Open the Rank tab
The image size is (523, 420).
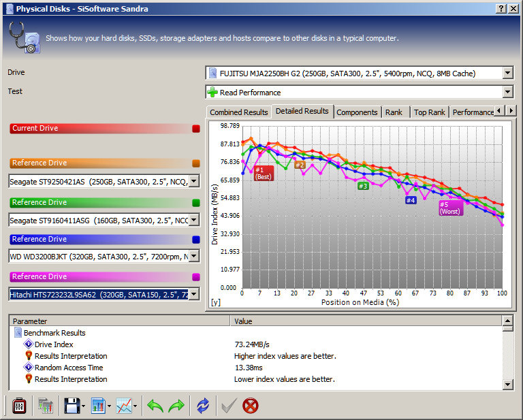click(x=394, y=112)
